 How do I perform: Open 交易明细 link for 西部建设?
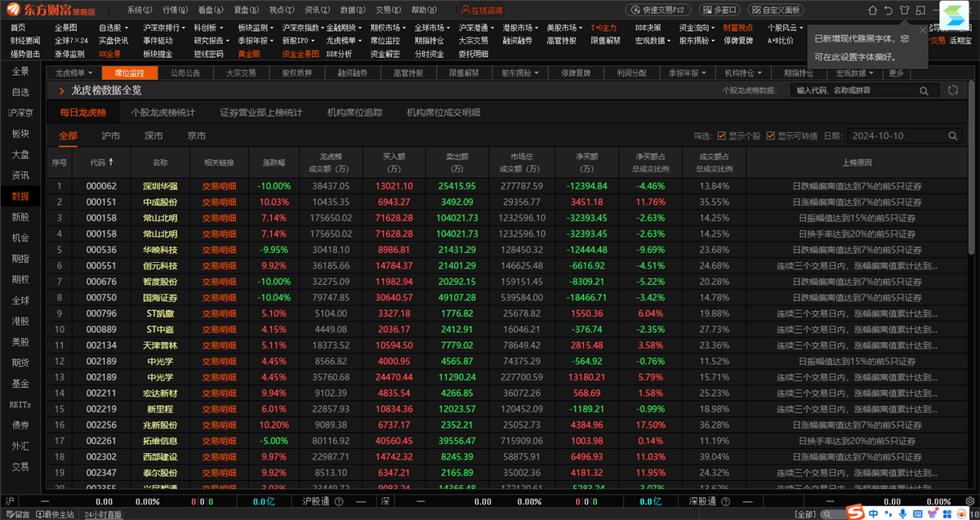coord(218,457)
